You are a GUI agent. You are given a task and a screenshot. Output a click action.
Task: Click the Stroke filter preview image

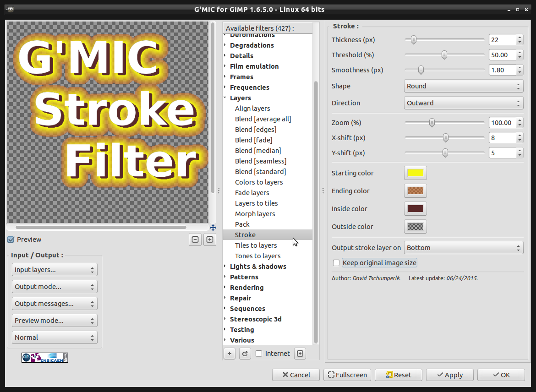108,122
